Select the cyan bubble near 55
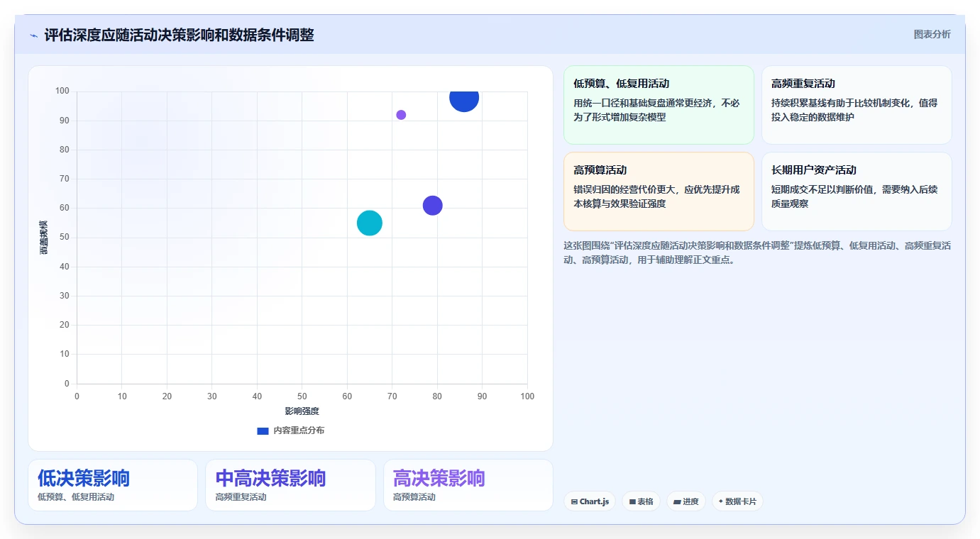This screenshot has height=539, width=980. click(x=370, y=223)
